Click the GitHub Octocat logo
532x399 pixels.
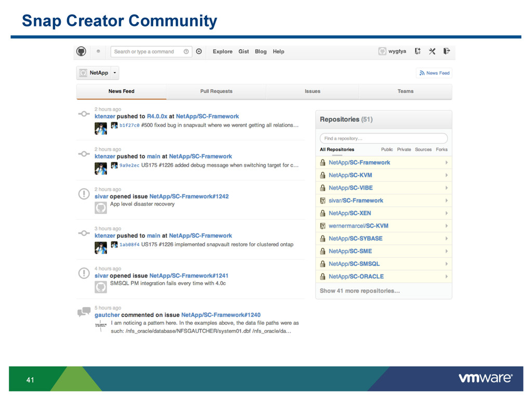pos(81,51)
